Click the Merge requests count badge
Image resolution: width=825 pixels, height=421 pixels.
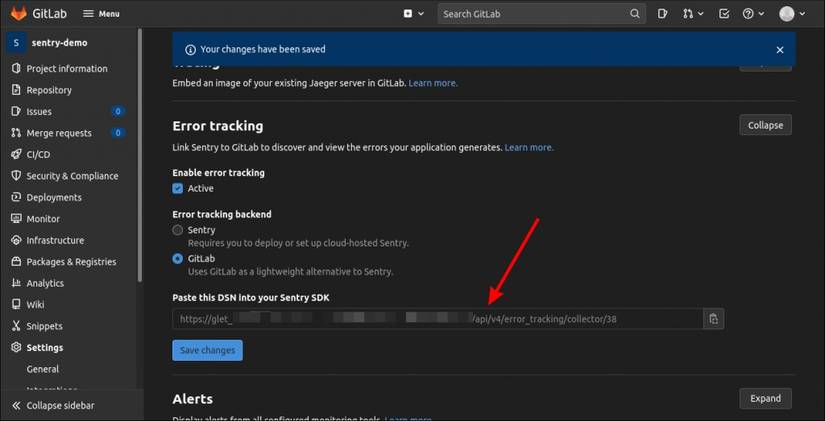click(x=118, y=133)
